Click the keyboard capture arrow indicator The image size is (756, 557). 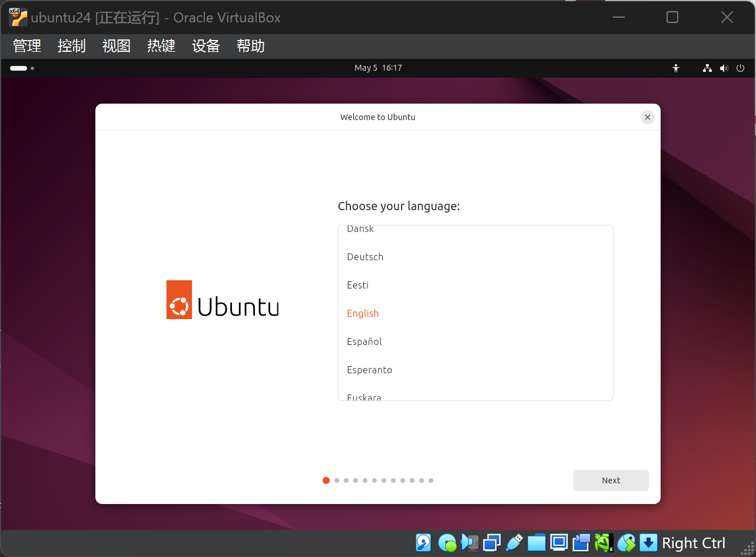(x=648, y=542)
